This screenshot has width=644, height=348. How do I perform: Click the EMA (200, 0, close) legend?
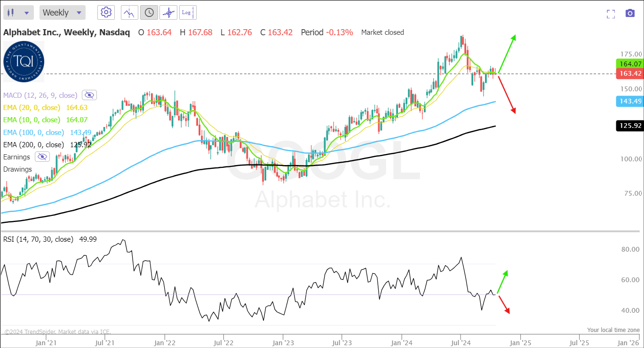(x=33, y=144)
